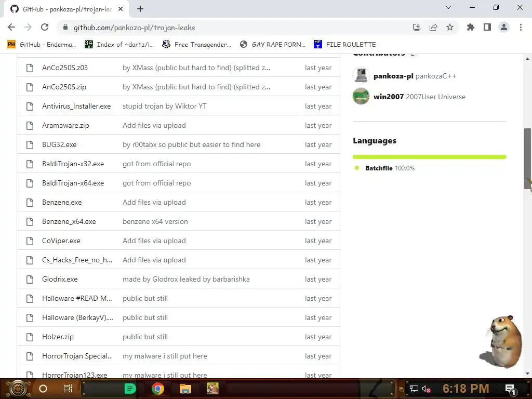
Task: Open the HorrorTrojan Special... file entry
Action: pyautogui.click(x=77, y=356)
